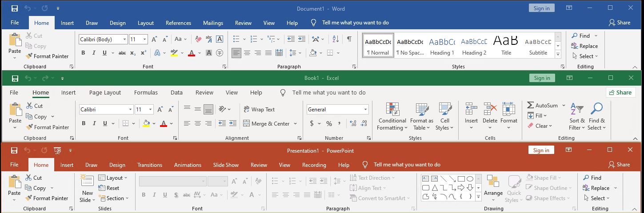Toggle Italic in Excel's Font group

(94, 123)
